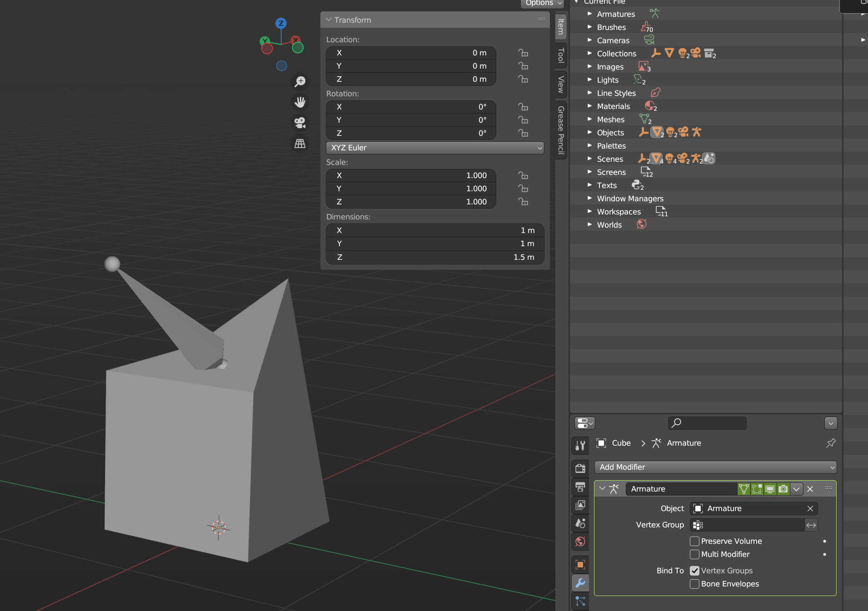Toggle Armature modifier render camera visibility

783,489
